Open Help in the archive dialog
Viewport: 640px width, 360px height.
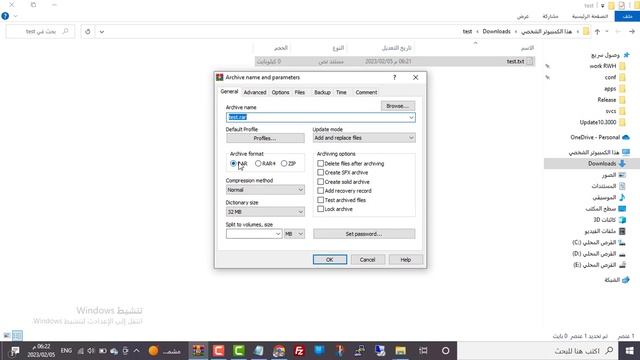tap(405, 260)
